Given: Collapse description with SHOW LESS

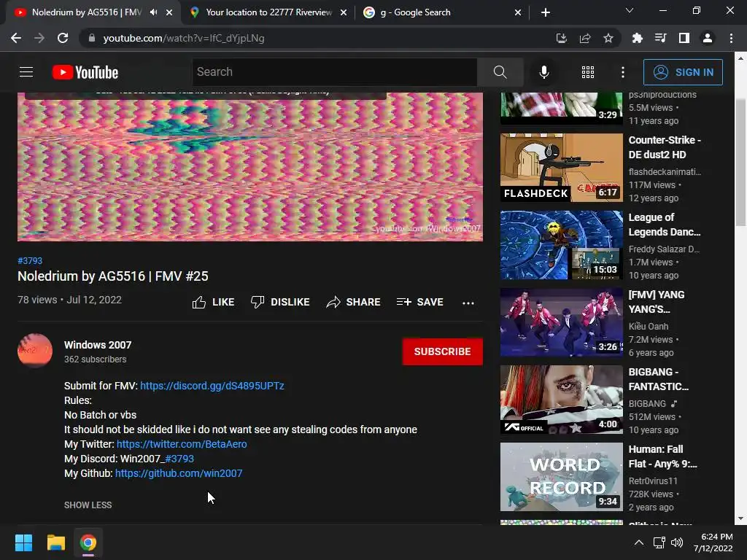Looking at the screenshot, I should 88,505.
